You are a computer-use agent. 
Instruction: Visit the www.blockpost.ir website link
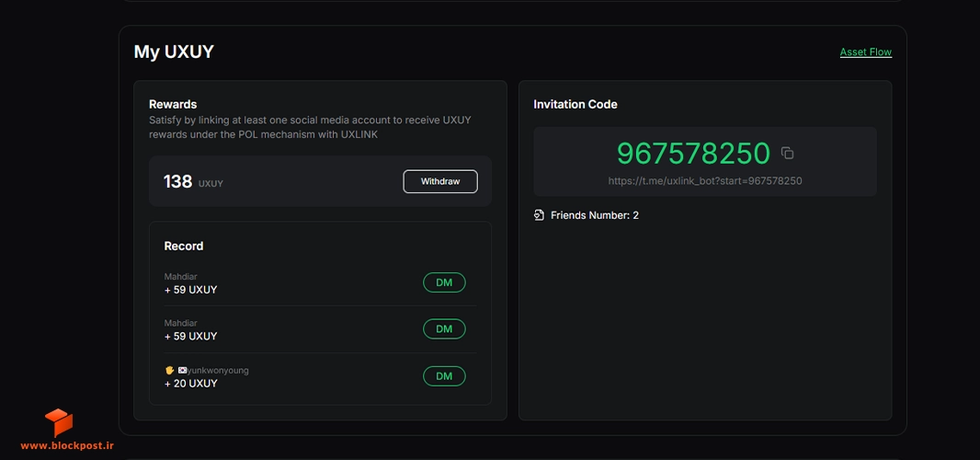67,446
